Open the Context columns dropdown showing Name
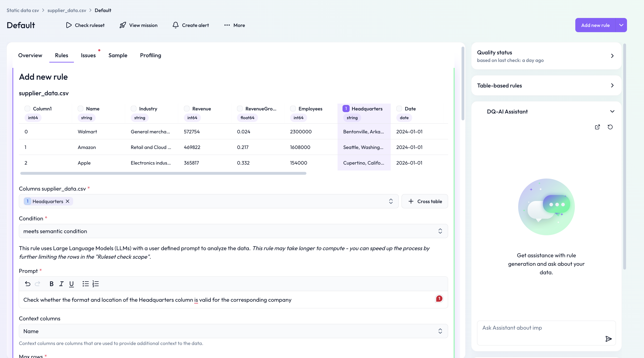This screenshot has width=644, height=358. tap(233, 331)
